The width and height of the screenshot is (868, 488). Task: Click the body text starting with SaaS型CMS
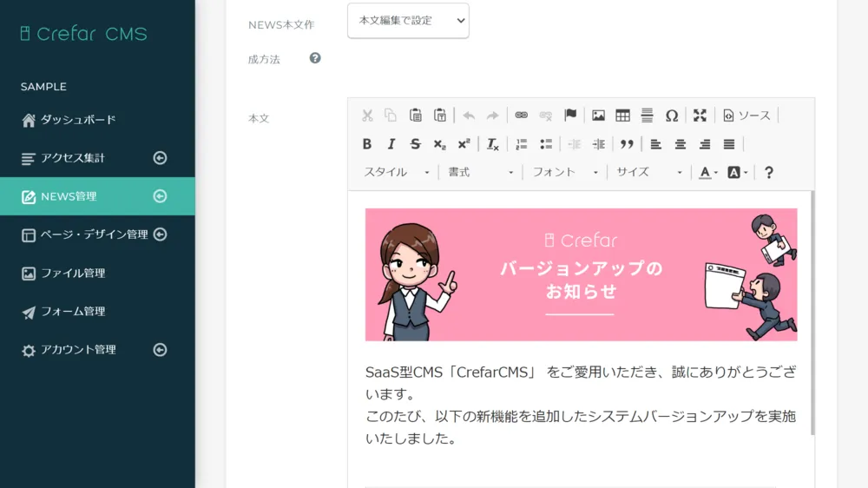click(x=581, y=383)
